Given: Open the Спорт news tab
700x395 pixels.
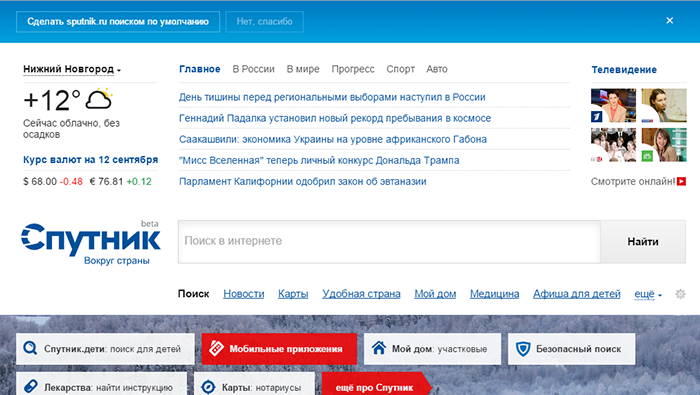Looking at the screenshot, I should [x=400, y=69].
